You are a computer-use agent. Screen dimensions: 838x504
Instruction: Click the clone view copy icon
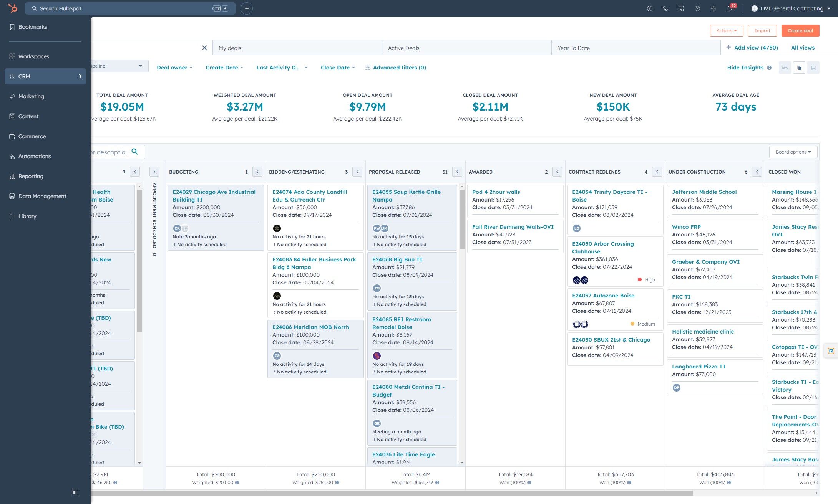click(x=799, y=68)
